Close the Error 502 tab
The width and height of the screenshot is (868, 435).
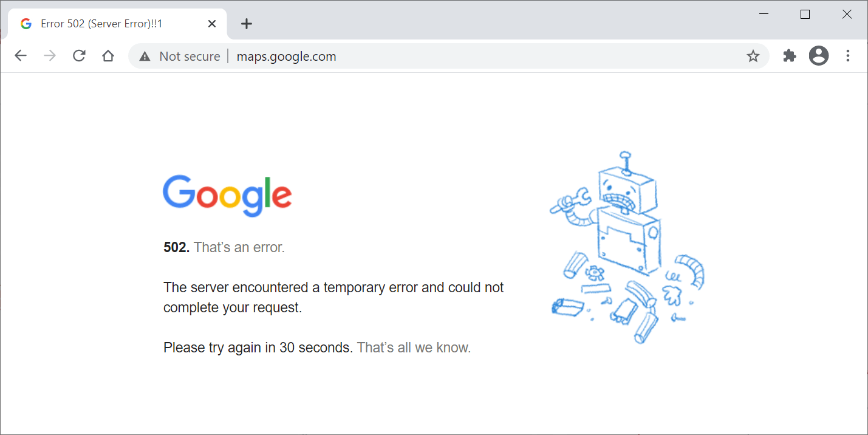point(212,24)
